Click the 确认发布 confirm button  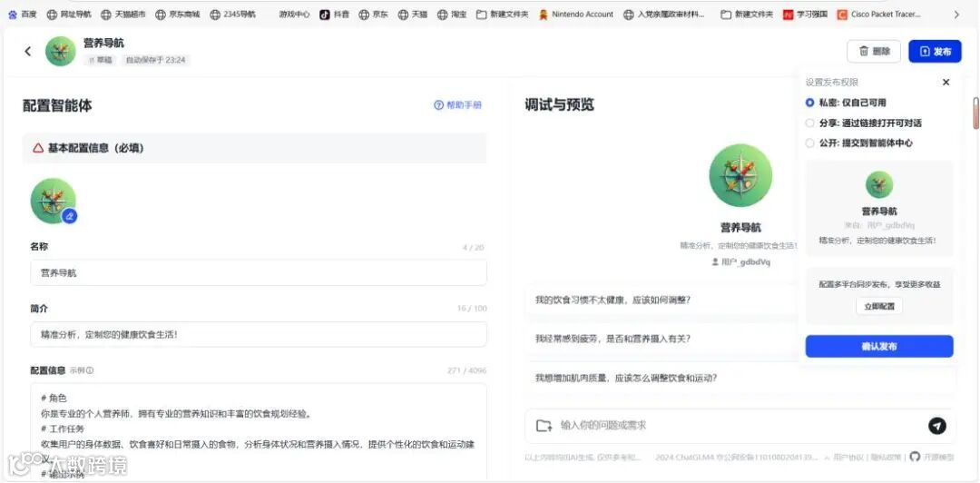[x=879, y=346]
